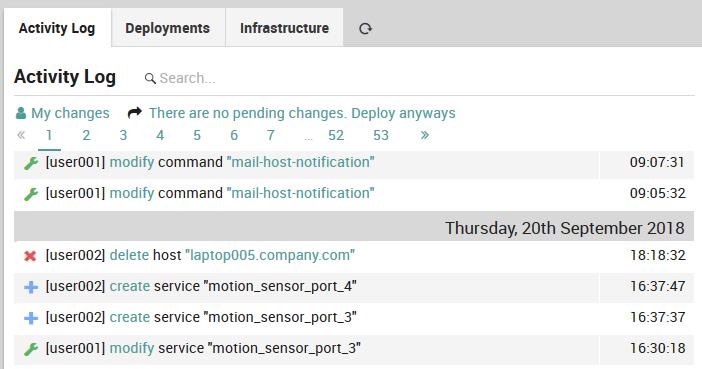This screenshot has height=369, width=702.
Task: Go to next page with double-right chevron
Action: tap(424, 135)
